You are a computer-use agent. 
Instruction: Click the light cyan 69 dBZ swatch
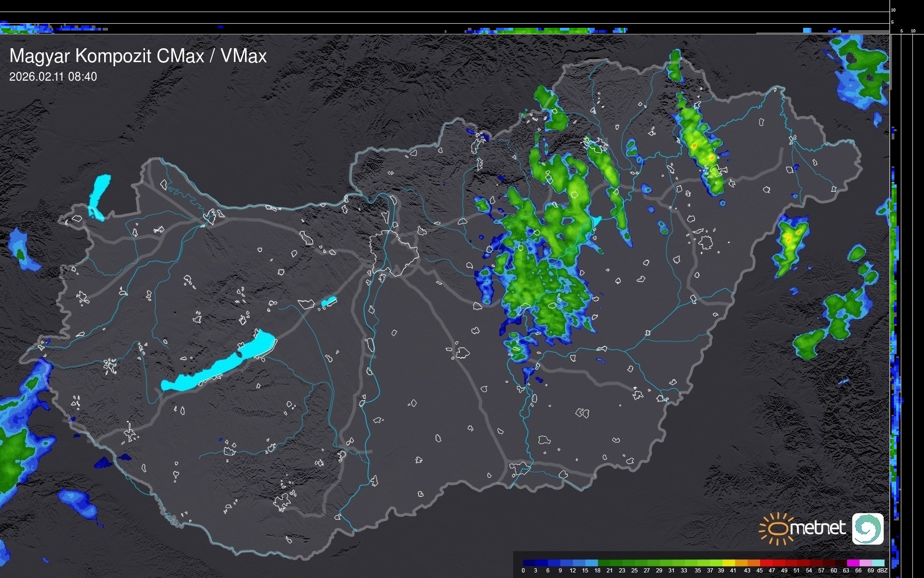point(877,563)
